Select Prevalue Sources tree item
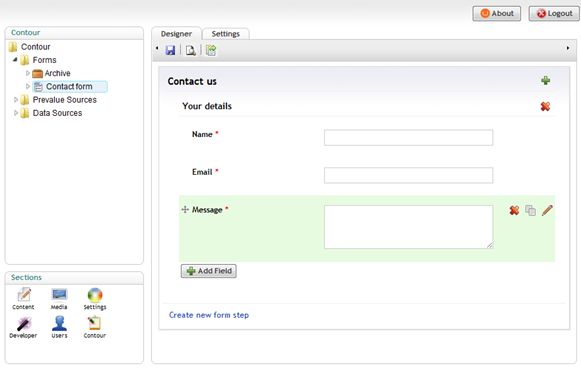Screen dimensions: 581x368 64,100
